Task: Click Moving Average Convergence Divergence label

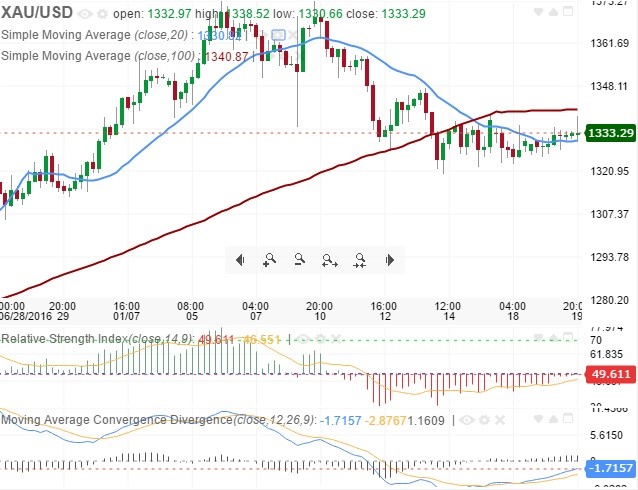Action: 116,420
